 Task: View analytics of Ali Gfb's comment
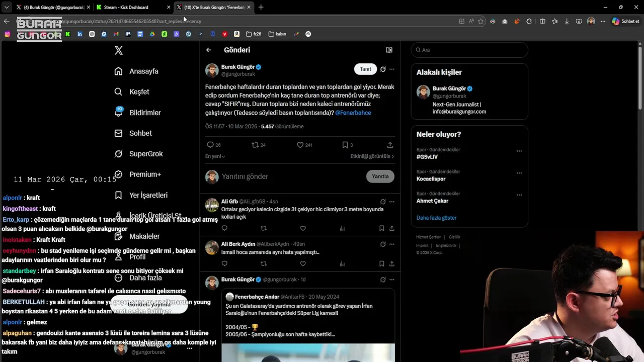[x=342, y=228]
